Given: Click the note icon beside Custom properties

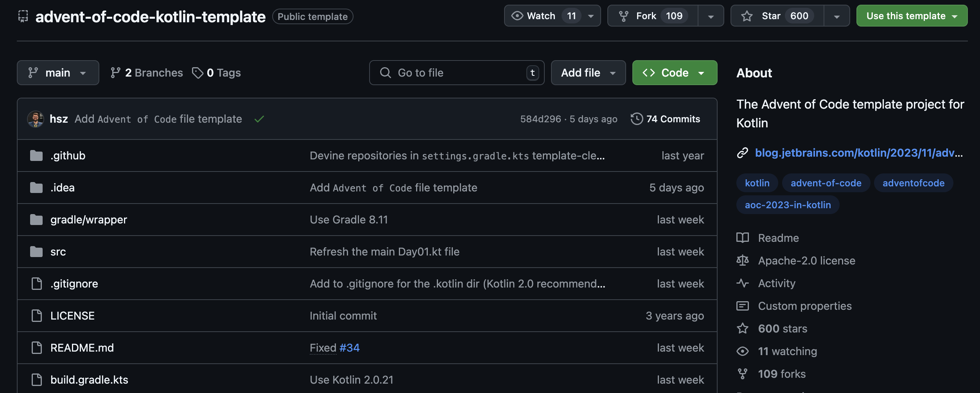Looking at the screenshot, I should pos(742,305).
